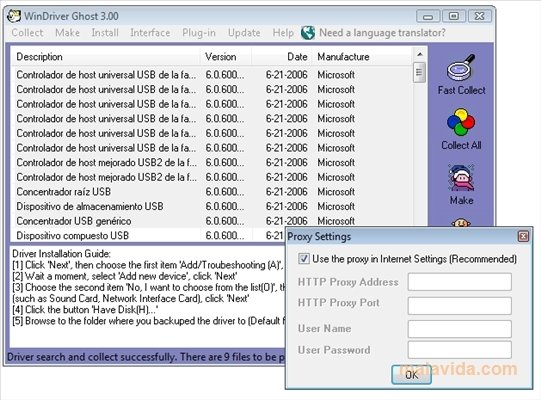Screen dimensions: 541x400
Task: Click the driver list scroll-up arrow
Action: (420, 54)
